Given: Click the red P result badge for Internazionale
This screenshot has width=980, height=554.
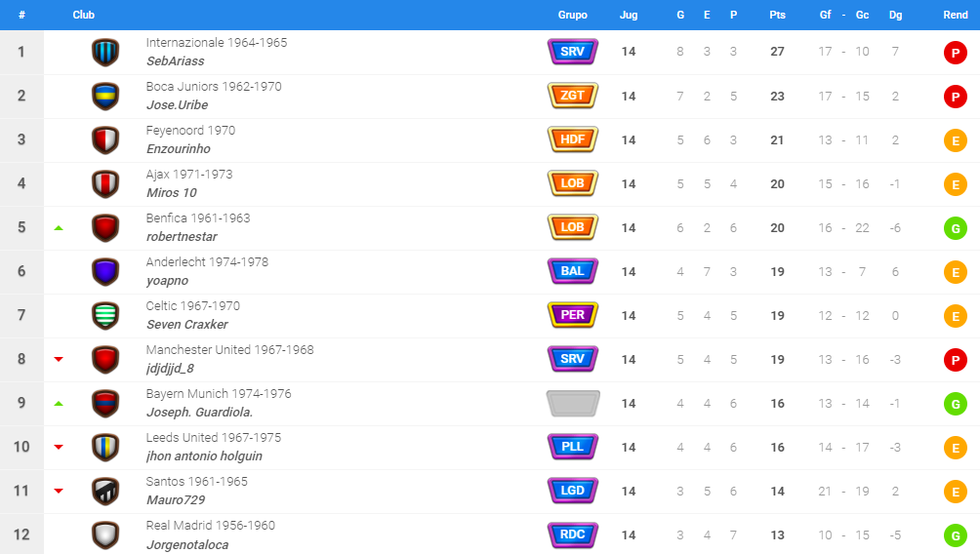Looking at the screenshot, I should coord(955,53).
